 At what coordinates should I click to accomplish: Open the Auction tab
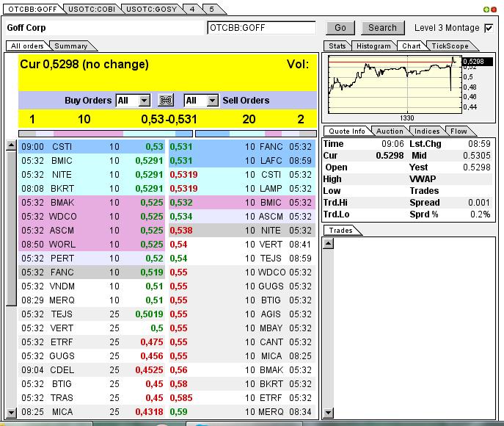390,131
